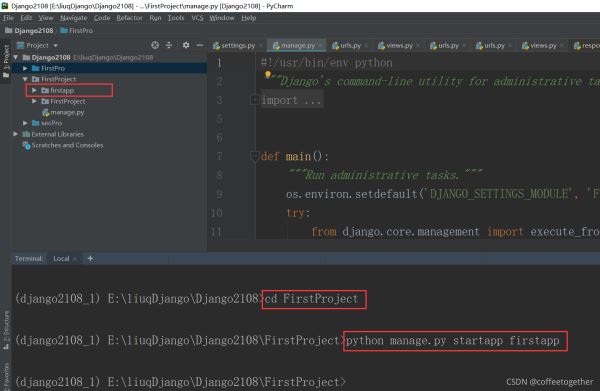Open the Structure tool window sidebar button
This screenshot has width=600, height=391.
pos(6,330)
